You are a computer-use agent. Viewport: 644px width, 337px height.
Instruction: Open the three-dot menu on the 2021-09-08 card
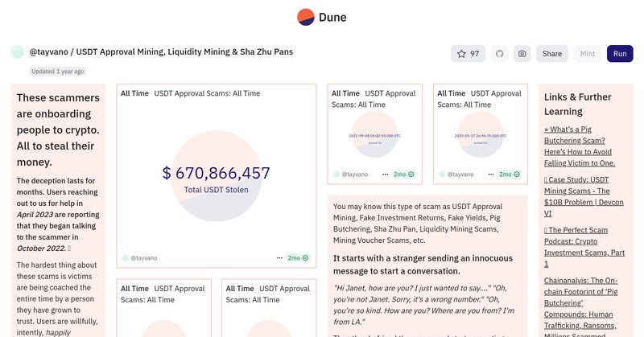(385, 175)
